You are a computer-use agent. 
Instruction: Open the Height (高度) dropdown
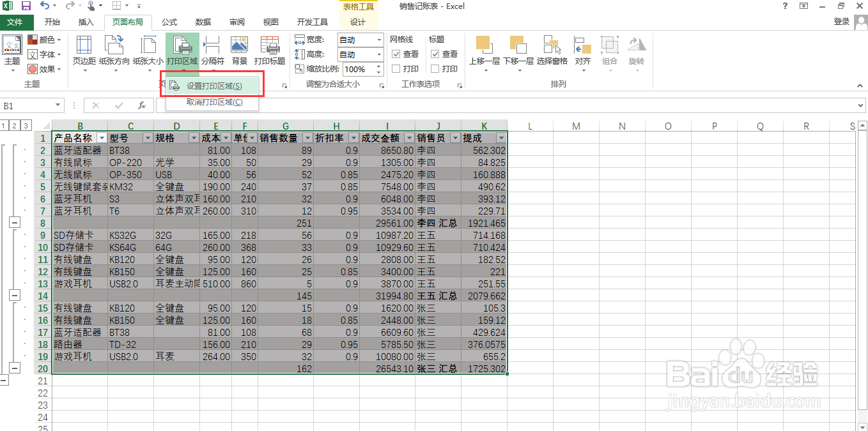(x=379, y=54)
